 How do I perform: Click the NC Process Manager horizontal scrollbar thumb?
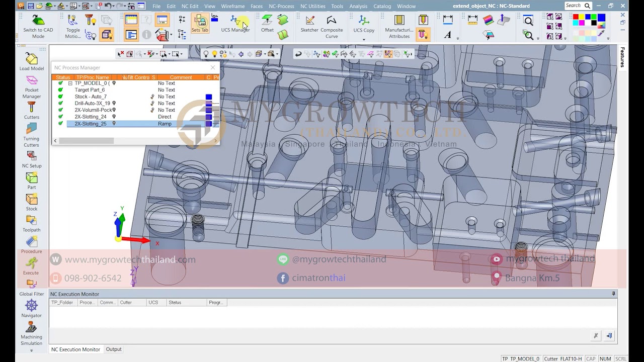tap(86, 141)
